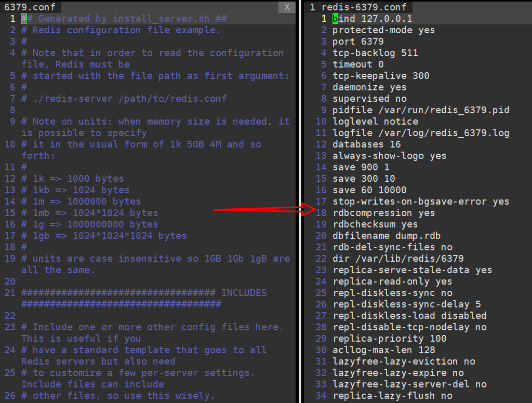Click the line 'loglevel notice'
Screen dimensions: 532x403
click(375, 122)
